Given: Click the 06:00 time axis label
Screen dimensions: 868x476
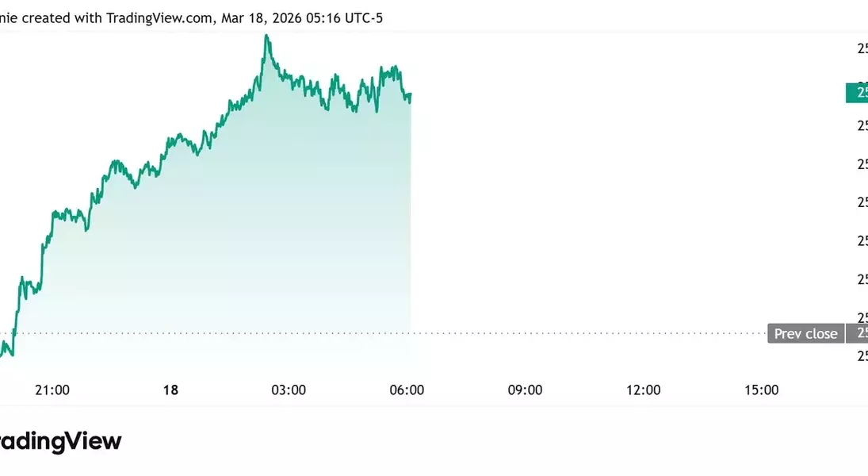Looking at the screenshot, I should pos(407,390).
